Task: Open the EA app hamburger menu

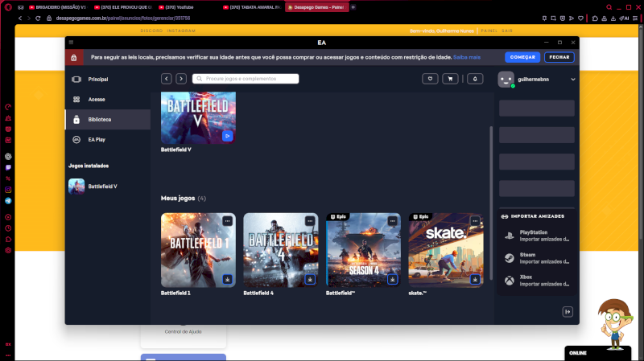Action: 71,43
